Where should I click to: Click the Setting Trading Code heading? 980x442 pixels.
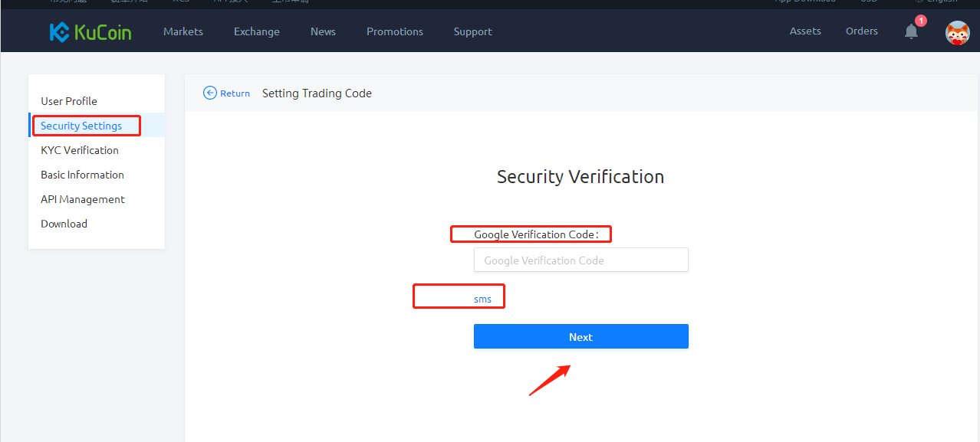click(x=317, y=93)
